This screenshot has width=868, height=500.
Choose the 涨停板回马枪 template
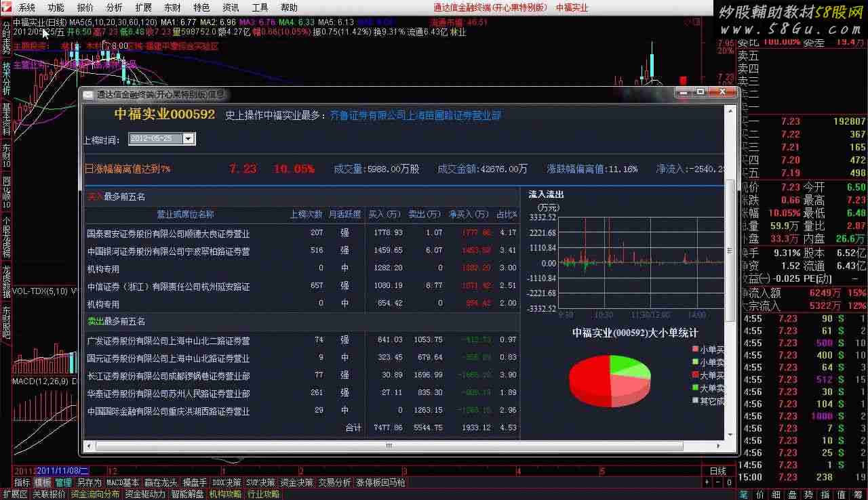pos(381,482)
